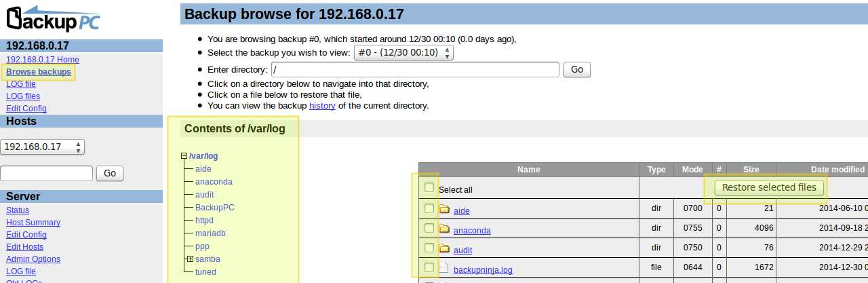
Task: Open the backup history link
Action: (322, 106)
